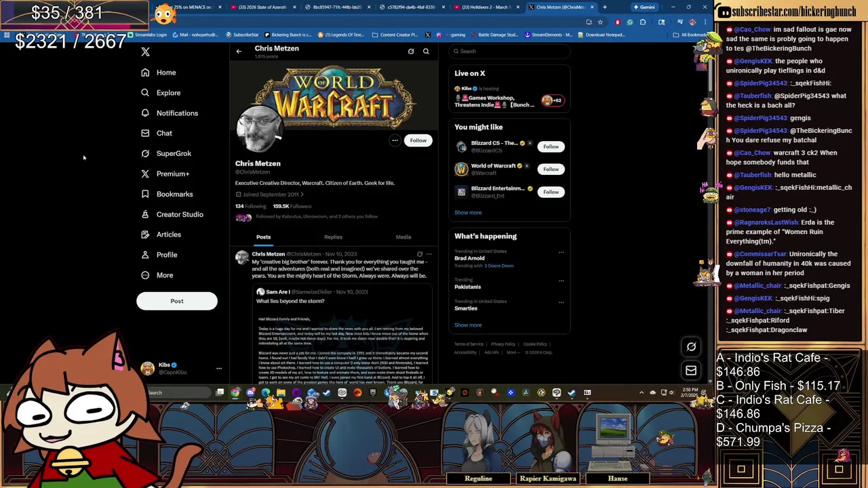Open X home logo in sidebar

point(145,52)
